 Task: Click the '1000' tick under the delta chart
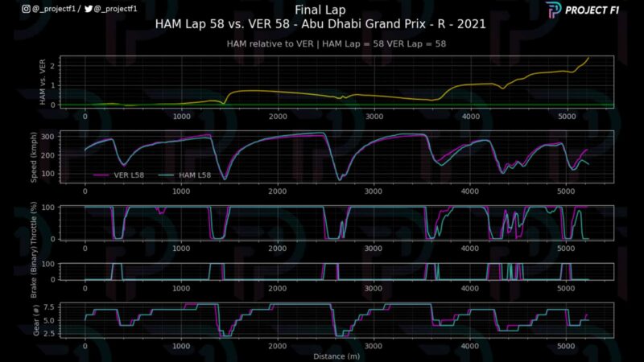[182, 117]
